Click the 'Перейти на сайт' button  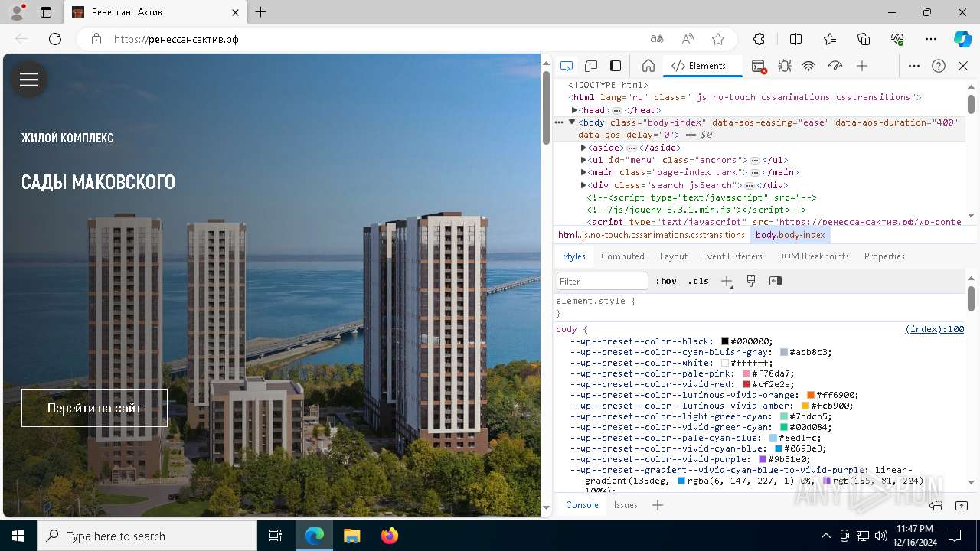point(94,408)
